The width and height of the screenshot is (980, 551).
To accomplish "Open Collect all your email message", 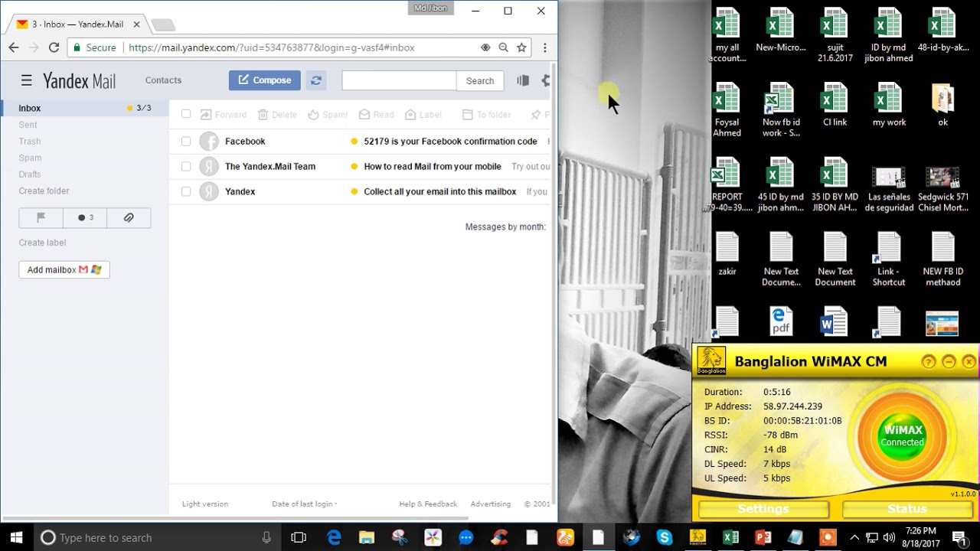I will click(x=440, y=191).
